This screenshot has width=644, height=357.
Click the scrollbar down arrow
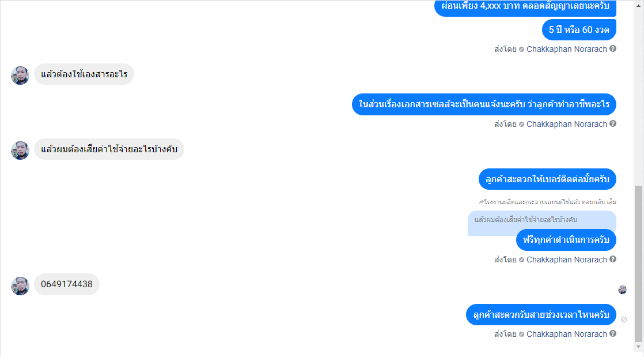tap(639, 347)
